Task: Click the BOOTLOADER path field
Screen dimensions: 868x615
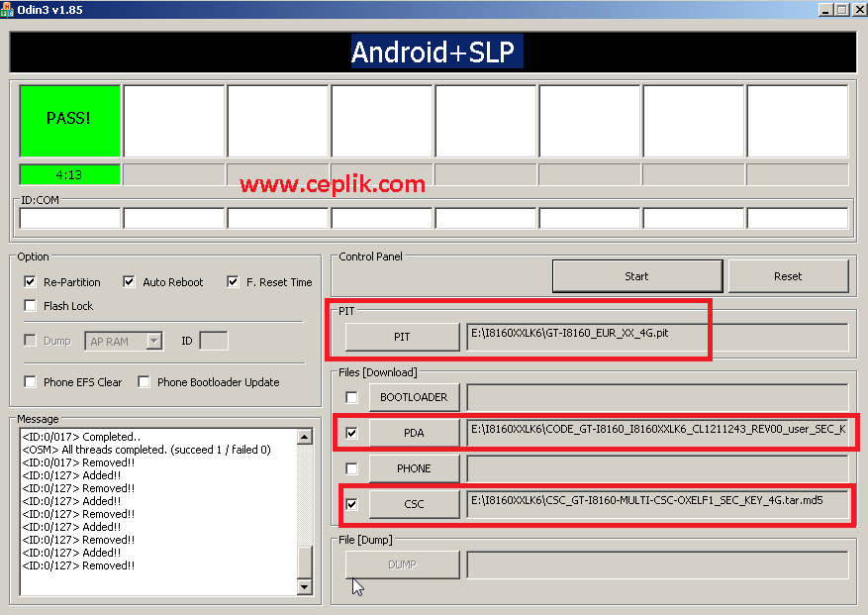Action: pos(657,397)
